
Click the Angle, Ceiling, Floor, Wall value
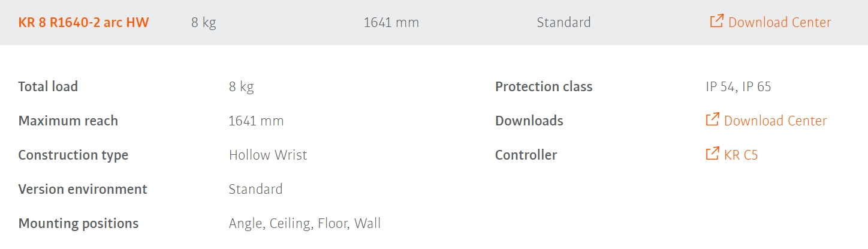click(305, 224)
